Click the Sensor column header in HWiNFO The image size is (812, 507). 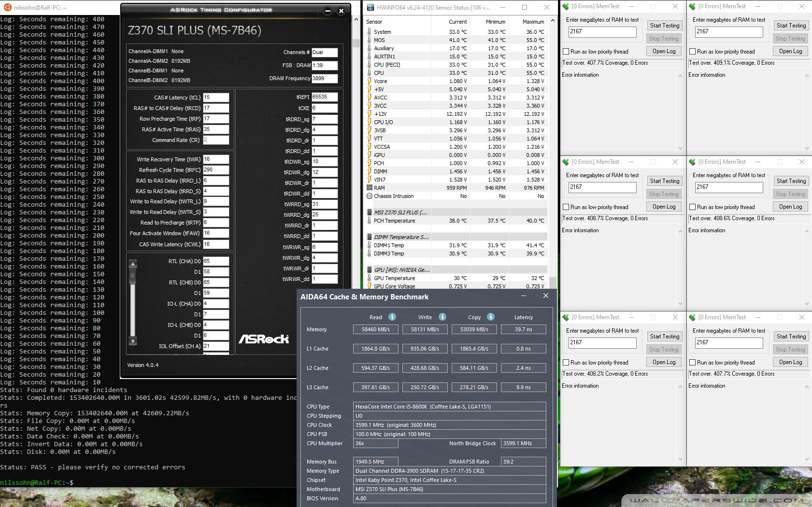[x=397, y=22]
